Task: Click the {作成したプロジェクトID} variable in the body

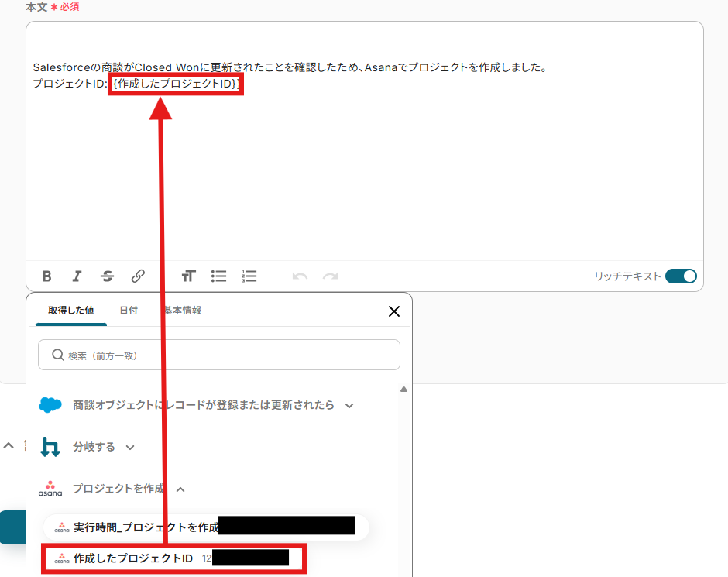Action: tap(176, 84)
